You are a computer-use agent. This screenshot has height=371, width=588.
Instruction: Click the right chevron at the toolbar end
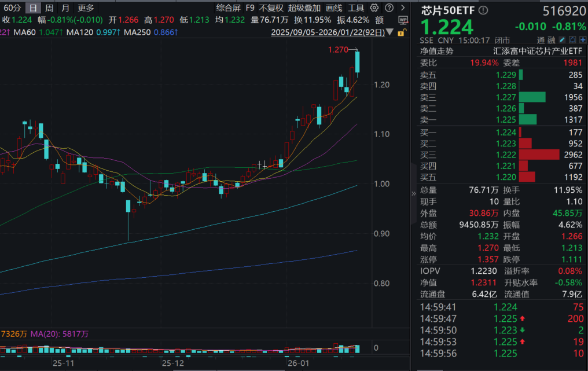click(x=404, y=8)
